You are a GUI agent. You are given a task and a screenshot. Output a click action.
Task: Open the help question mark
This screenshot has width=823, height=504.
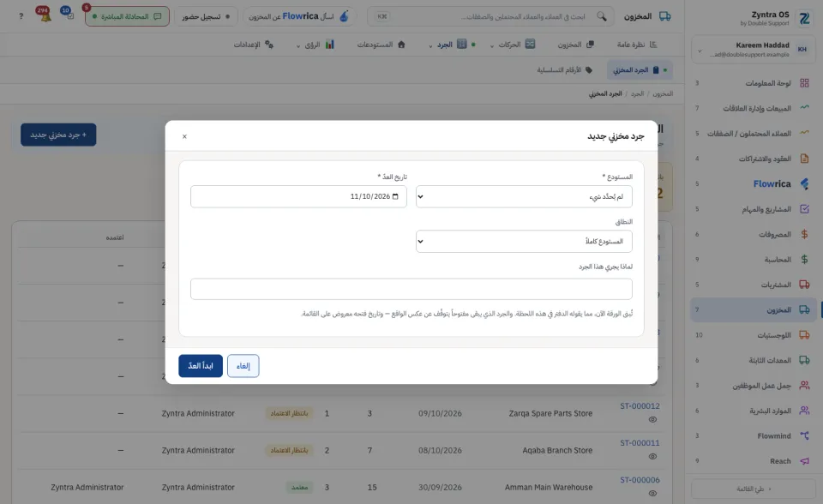21,16
